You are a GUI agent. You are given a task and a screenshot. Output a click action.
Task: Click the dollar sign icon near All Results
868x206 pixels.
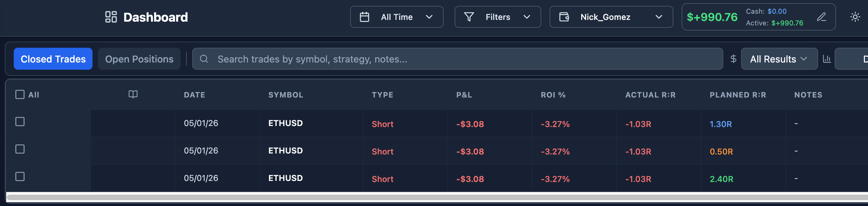(733, 59)
